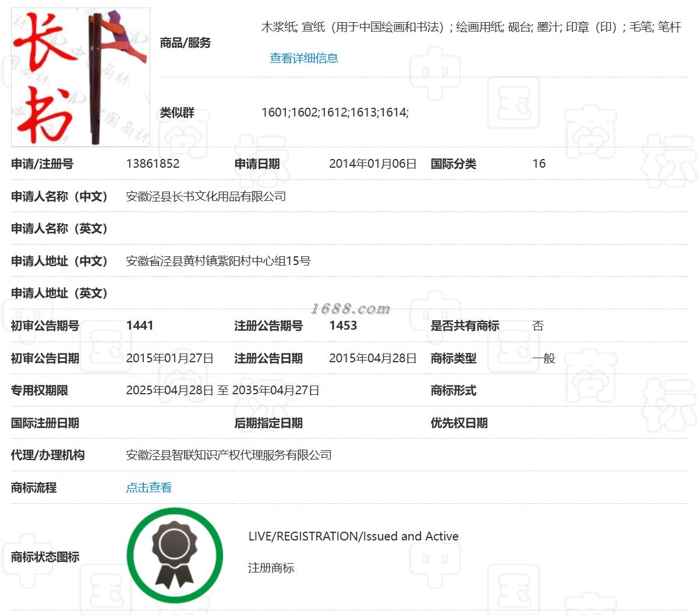Image resolution: width=700 pixels, height=615 pixels.
Task: Select exclusive right period 2025年04月28日 至 2035年04月27日
Action: pos(223,390)
